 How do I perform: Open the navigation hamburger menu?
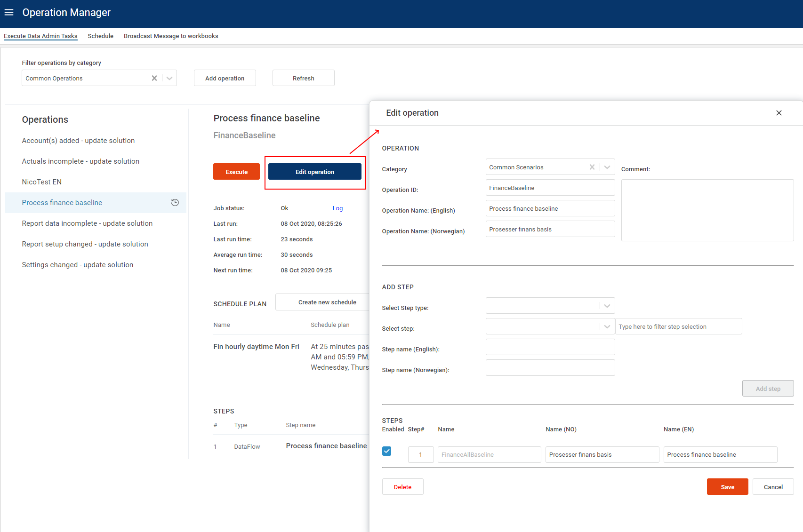[9, 12]
